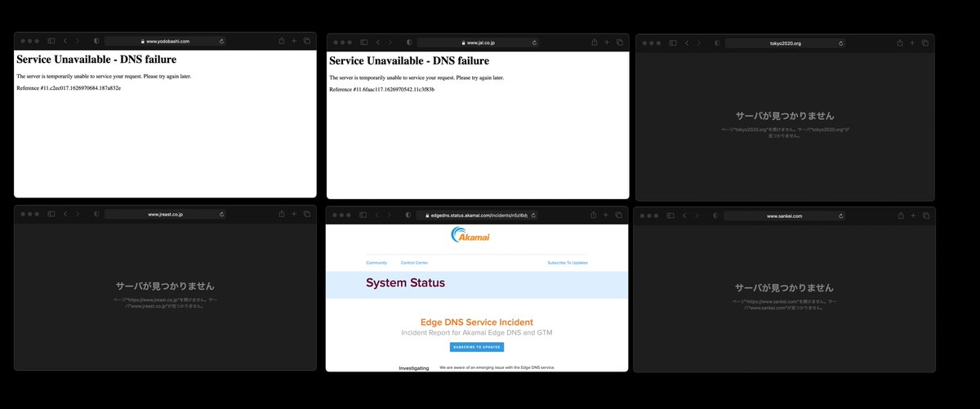Click the www.jal.co.jp address bar
980x409 pixels.
(478, 42)
